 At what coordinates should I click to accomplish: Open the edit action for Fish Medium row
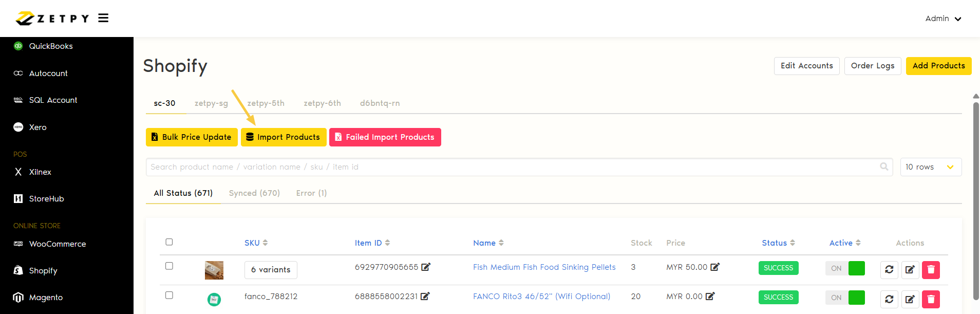[x=910, y=270]
